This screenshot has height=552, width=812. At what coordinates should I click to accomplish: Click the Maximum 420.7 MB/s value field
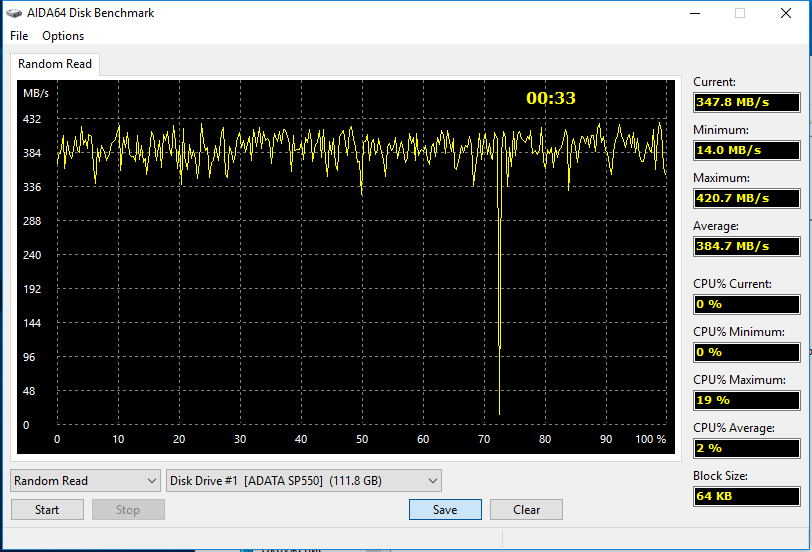(746, 198)
